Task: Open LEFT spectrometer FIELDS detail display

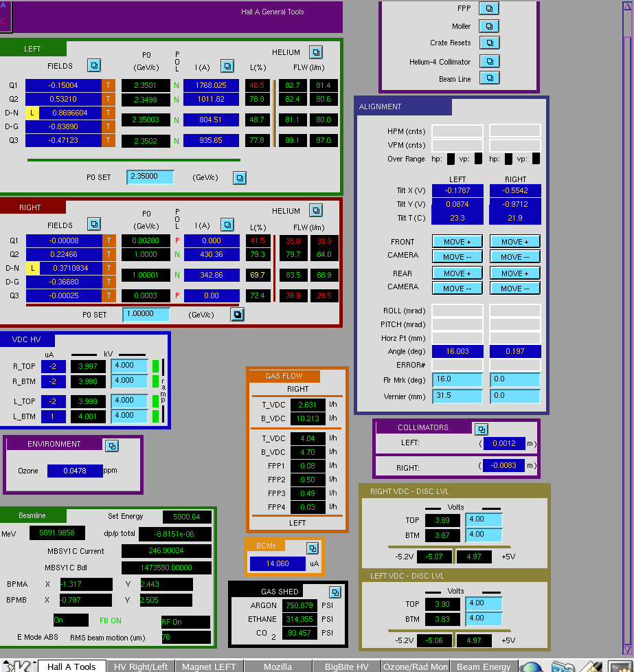Action: point(94,65)
